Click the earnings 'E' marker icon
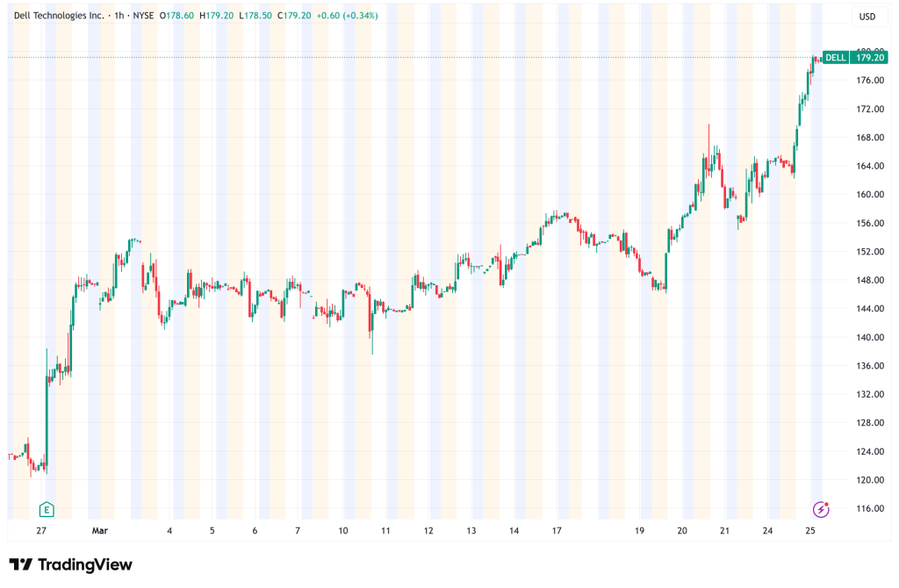Viewport: 899px width, 588px height. tap(46, 509)
